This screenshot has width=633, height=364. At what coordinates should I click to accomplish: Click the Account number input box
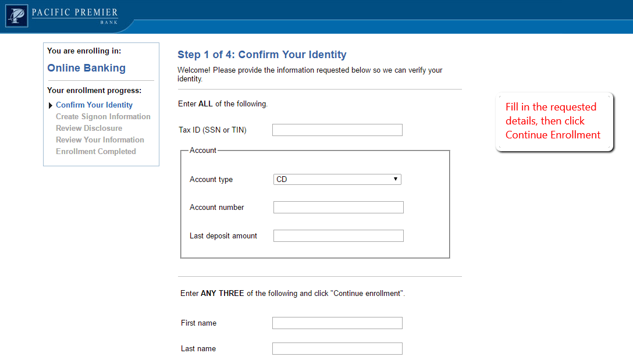pyautogui.click(x=338, y=207)
